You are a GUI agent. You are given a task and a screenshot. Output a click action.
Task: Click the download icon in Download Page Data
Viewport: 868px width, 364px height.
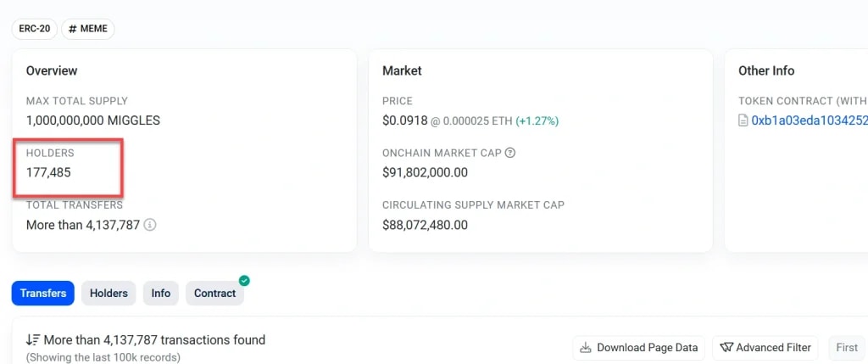[x=586, y=347]
